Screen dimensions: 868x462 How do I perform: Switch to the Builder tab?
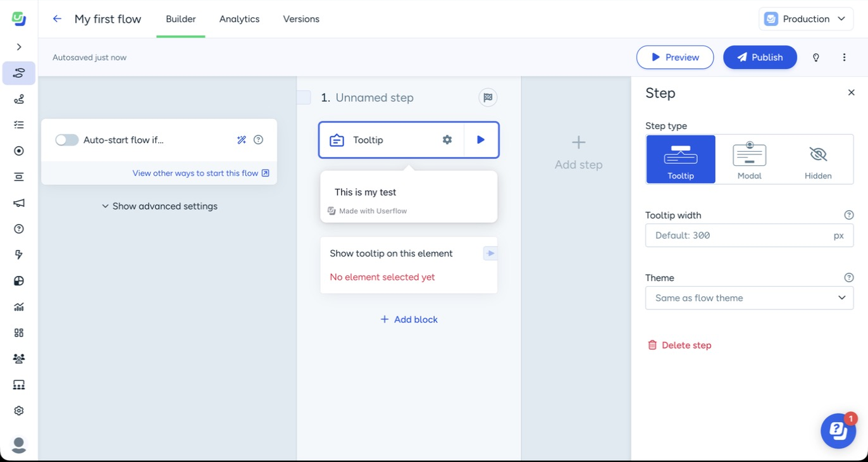coord(181,19)
